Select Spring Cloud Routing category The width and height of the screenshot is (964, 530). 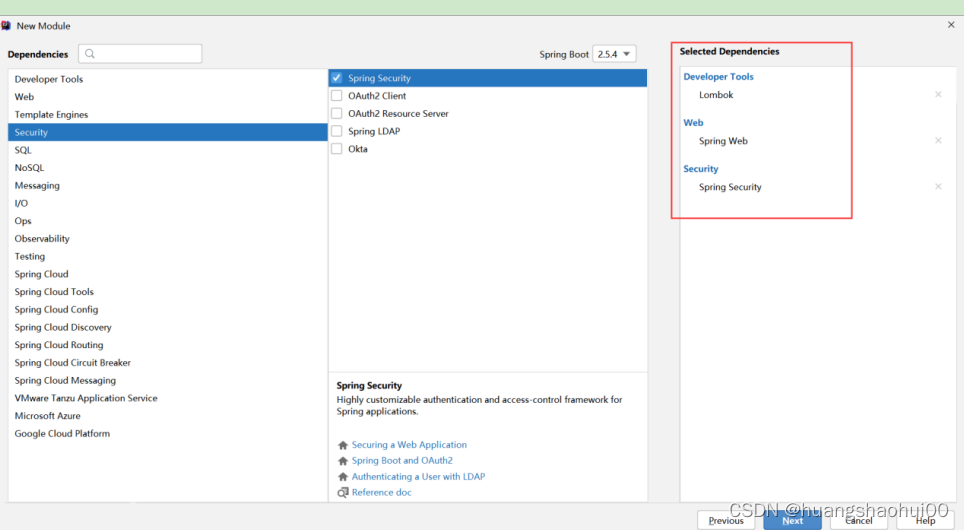pos(167,345)
